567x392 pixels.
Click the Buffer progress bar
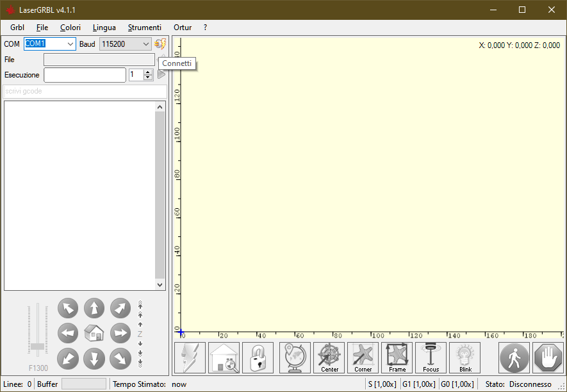tap(84, 384)
